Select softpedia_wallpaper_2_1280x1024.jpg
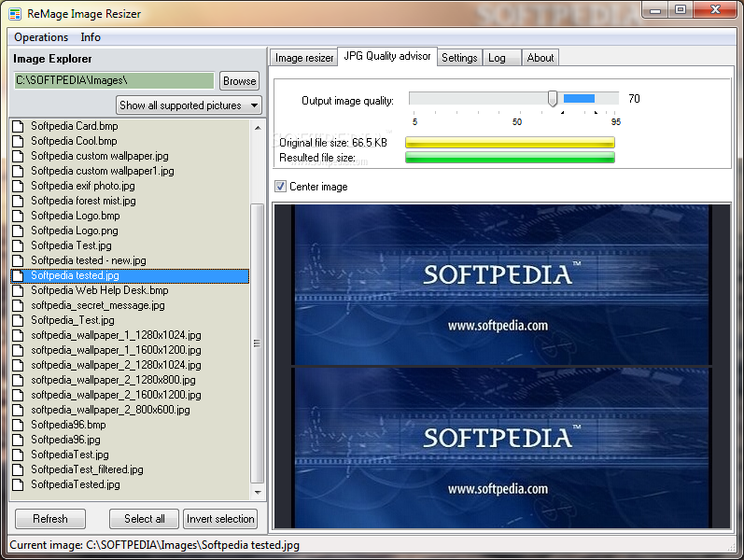The image size is (744, 560). pyautogui.click(x=117, y=366)
